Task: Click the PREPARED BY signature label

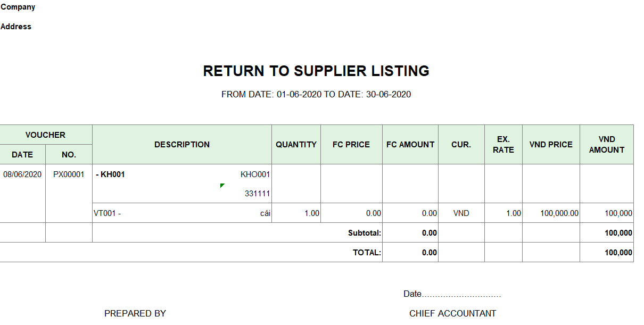Action: tap(135, 314)
